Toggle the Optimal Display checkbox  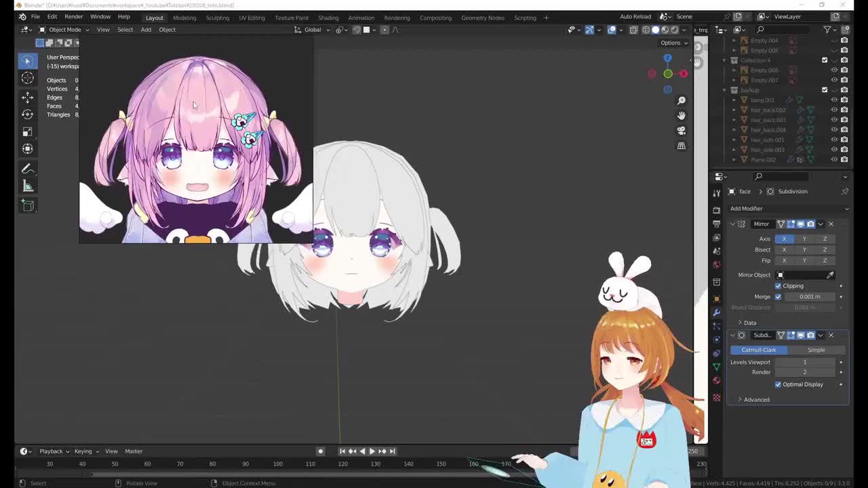(778, 384)
